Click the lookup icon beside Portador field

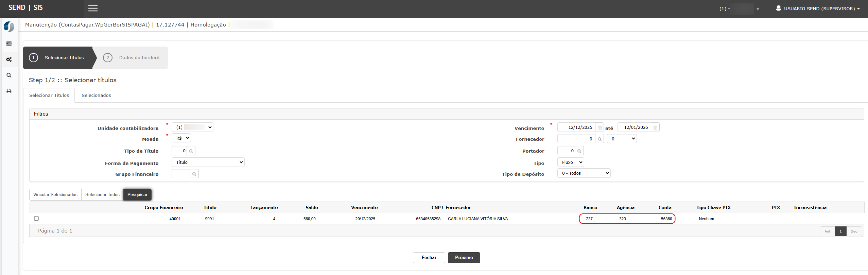pyautogui.click(x=579, y=151)
